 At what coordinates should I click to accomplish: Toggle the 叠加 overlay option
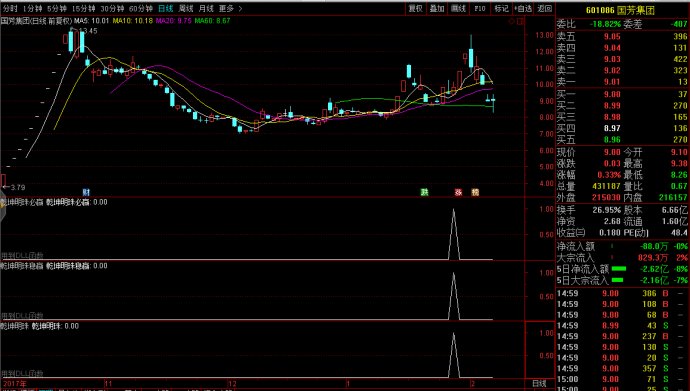point(437,8)
